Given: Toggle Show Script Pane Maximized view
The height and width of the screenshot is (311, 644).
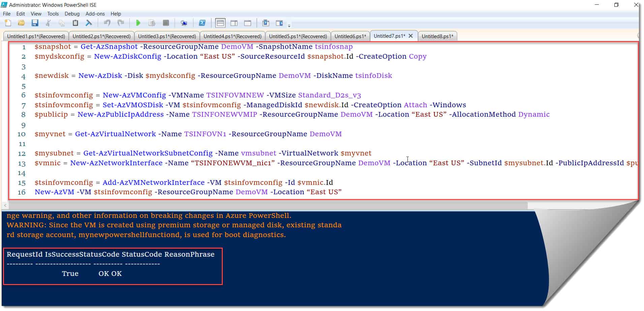Looking at the screenshot, I should coord(248,23).
